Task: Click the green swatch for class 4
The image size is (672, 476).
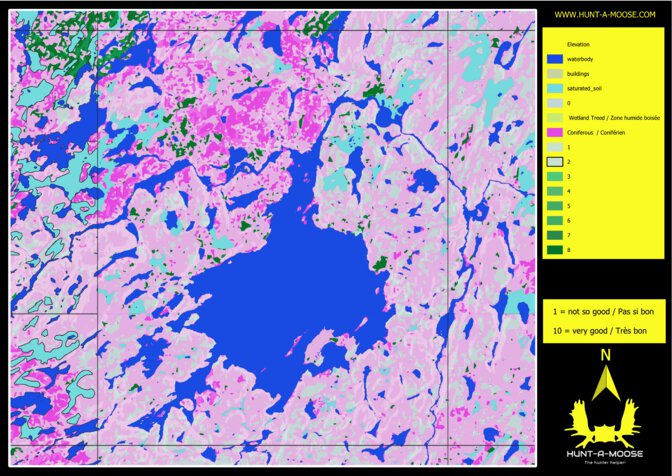Action: [x=555, y=191]
